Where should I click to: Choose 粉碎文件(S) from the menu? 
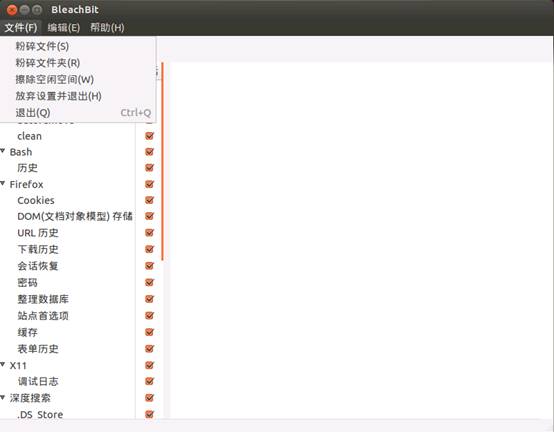click(x=78, y=46)
